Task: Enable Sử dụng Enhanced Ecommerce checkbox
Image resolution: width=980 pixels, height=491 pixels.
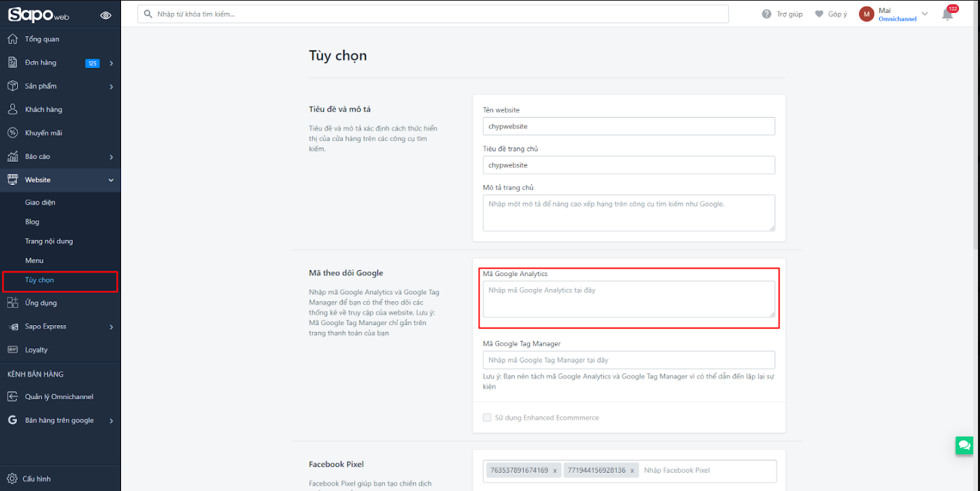Action: tap(487, 418)
